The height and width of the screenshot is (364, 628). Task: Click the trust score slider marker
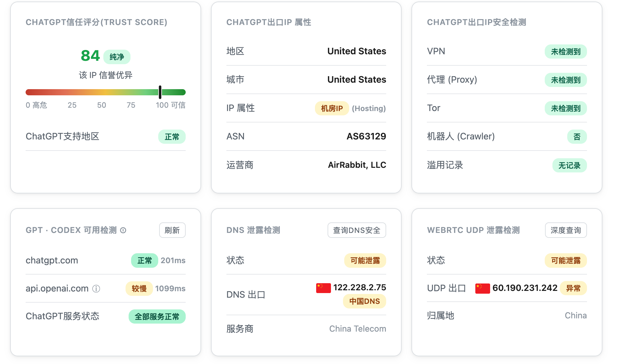(x=160, y=92)
